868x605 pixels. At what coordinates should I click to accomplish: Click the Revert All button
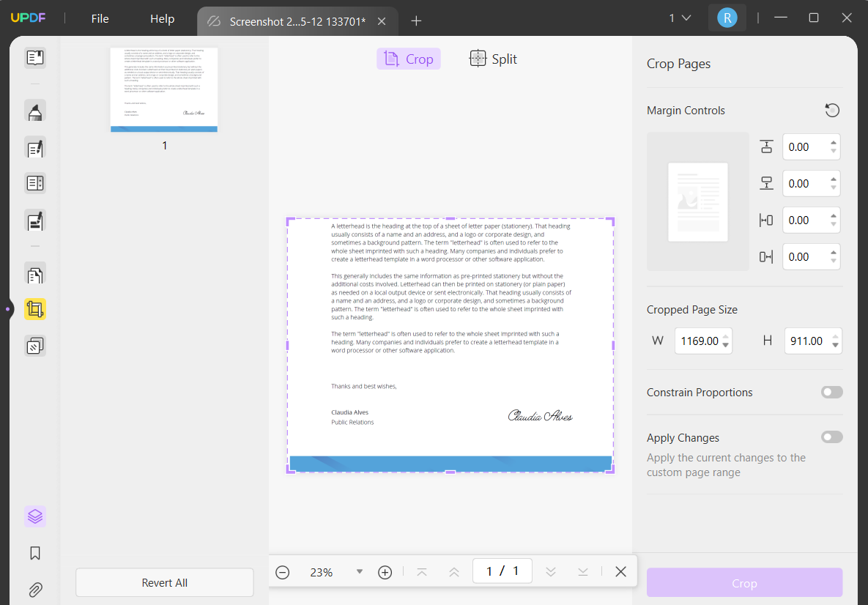[164, 582]
